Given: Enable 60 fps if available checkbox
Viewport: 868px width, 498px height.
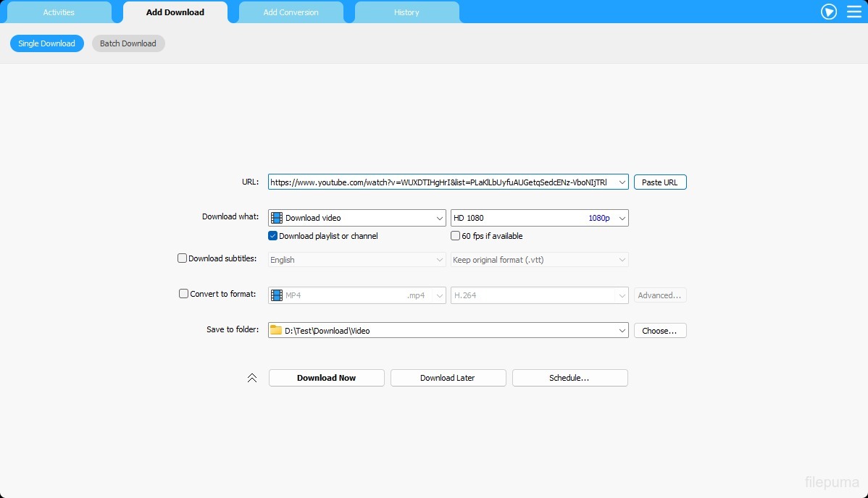Looking at the screenshot, I should [456, 236].
